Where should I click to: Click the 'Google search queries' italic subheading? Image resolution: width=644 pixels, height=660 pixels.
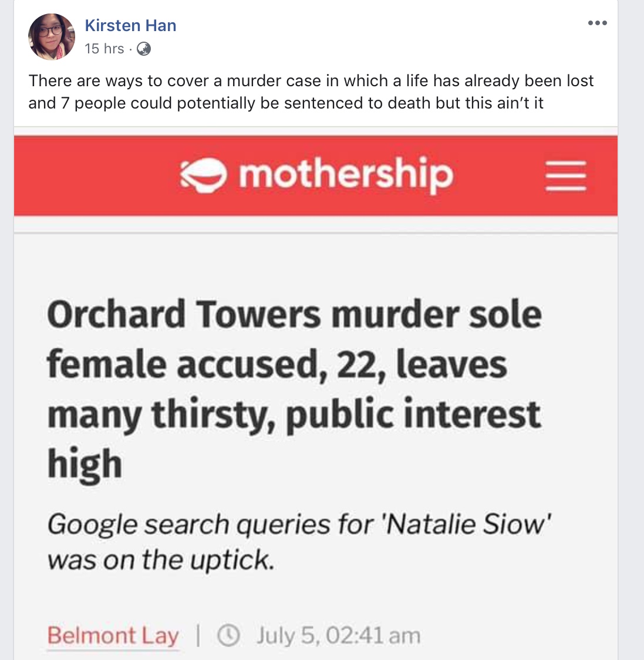(x=299, y=541)
